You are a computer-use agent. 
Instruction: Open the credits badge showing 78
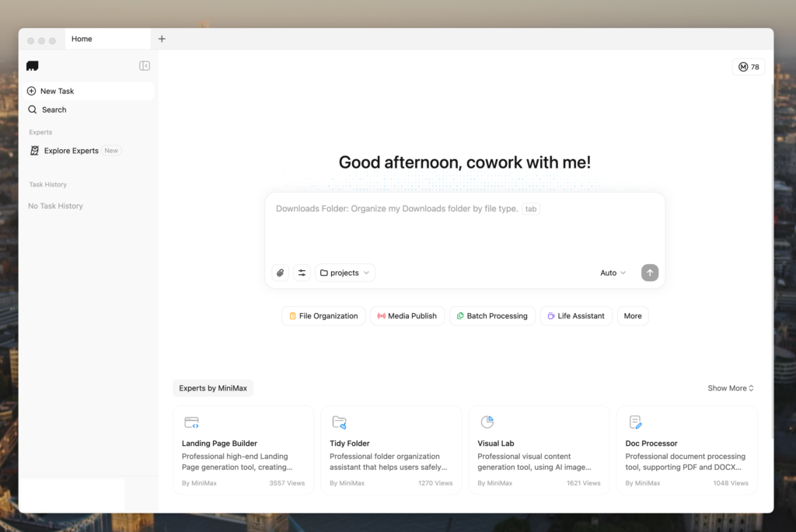pyautogui.click(x=749, y=67)
